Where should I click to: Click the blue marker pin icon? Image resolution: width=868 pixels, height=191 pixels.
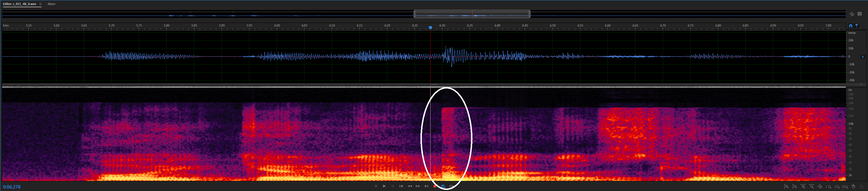pos(857,26)
